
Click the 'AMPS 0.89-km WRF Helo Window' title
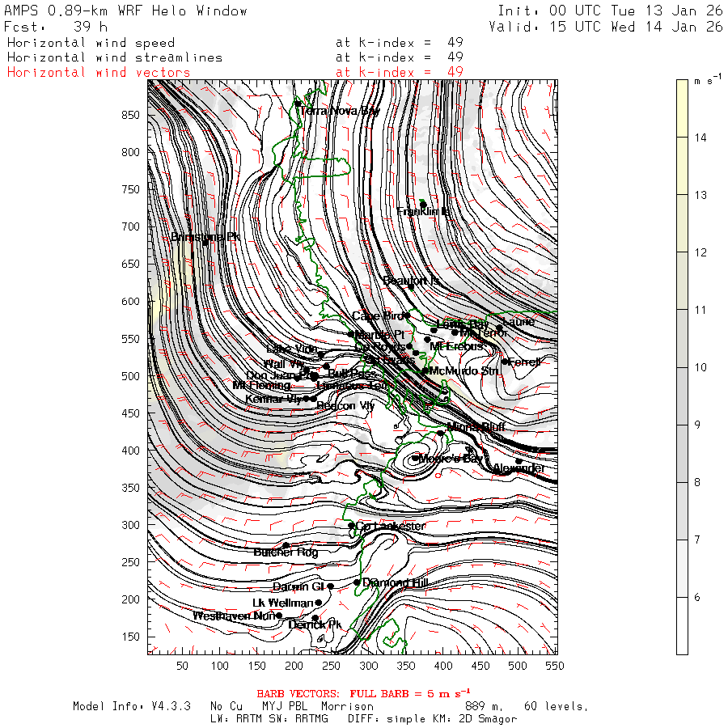(126, 11)
